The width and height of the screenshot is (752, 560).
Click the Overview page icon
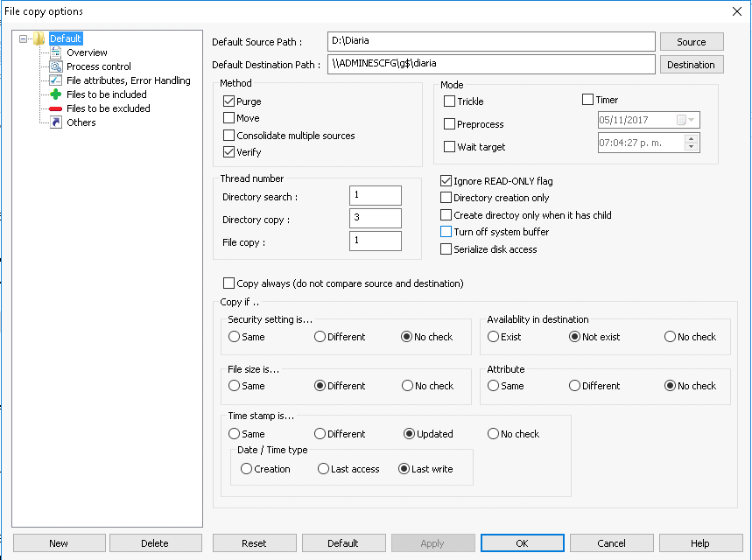coord(56,52)
